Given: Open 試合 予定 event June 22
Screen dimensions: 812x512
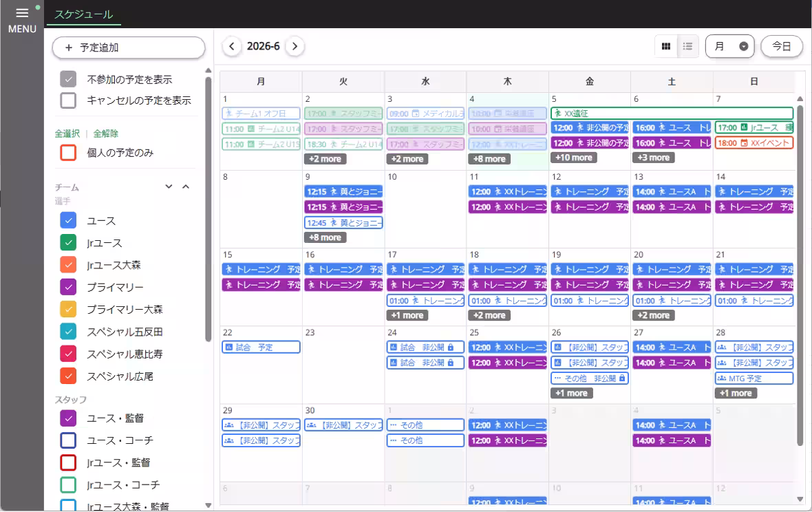Looking at the screenshot, I should [261, 348].
